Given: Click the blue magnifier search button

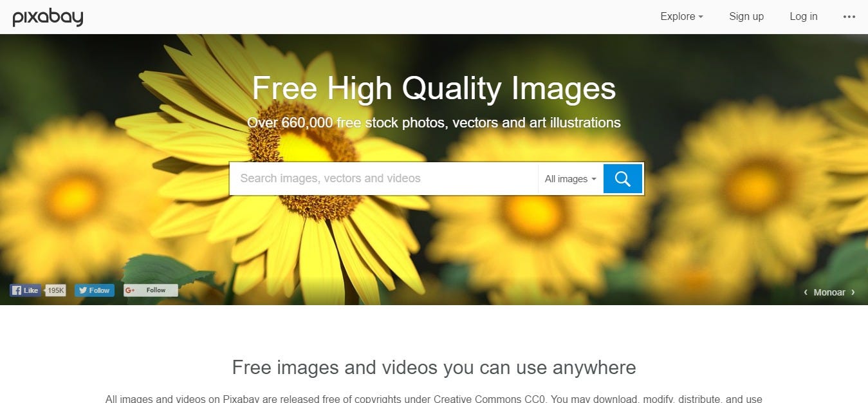Looking at the screenshot, I should 623,179.
